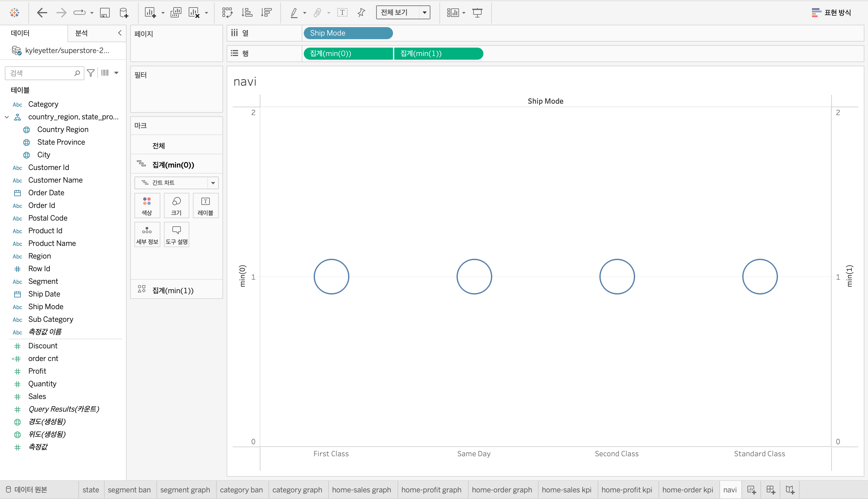Open clear sheet dropdown arrow
The height and width of the screenshot is (499, 868).
tap(206, 13)
